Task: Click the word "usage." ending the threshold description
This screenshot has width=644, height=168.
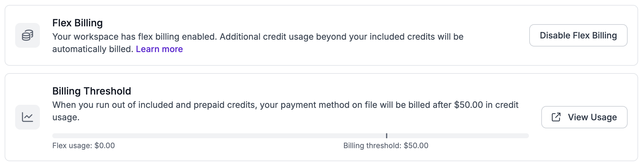Action: (x=66, y=117)
